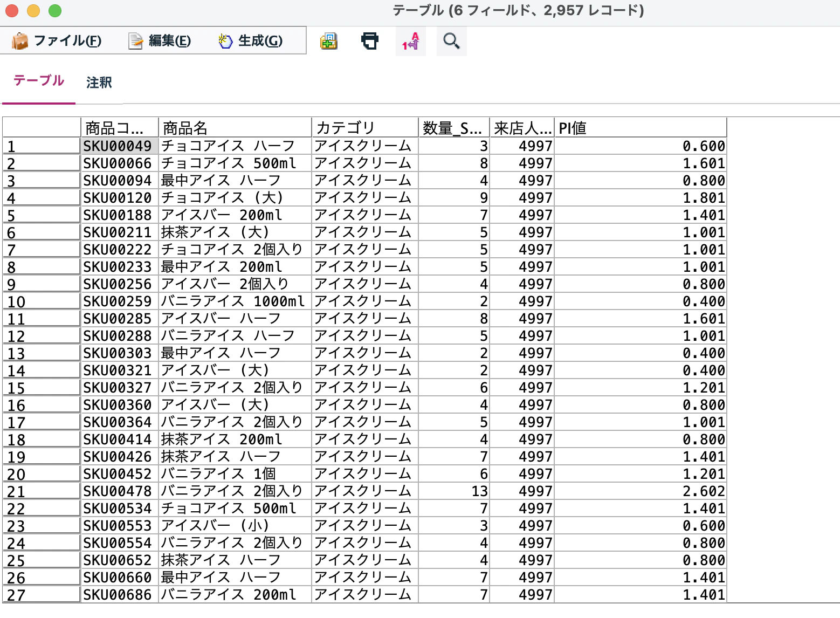Click the green maximize window button
This screenshot has height=618, width=840.
tap(55, 11)
